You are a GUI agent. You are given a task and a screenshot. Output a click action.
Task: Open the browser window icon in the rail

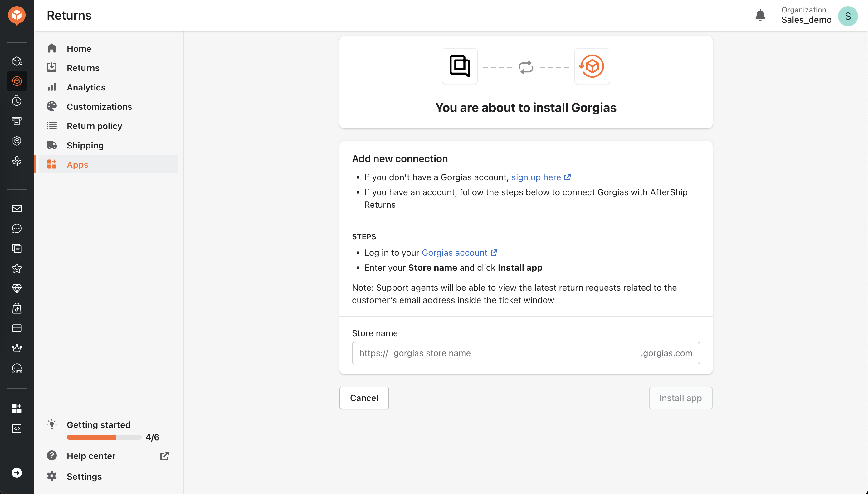pos(17,328)
